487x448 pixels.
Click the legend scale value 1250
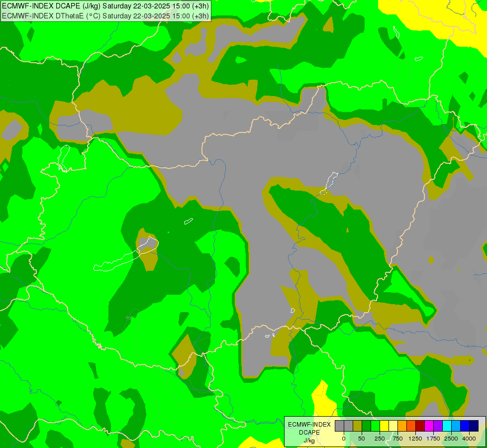415,439
